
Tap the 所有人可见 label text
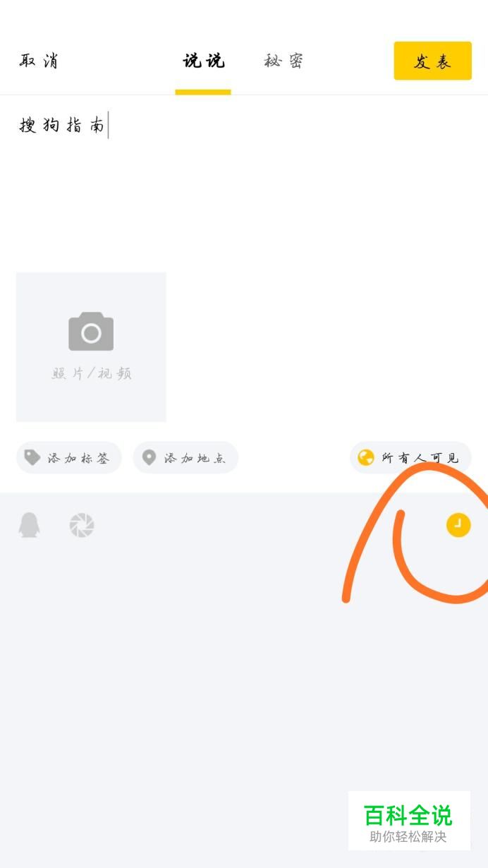tap(420, 458)
